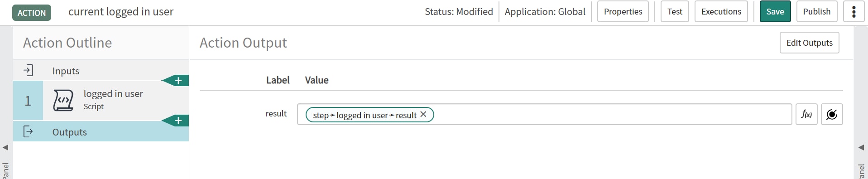The height and width of the screenshot is (179, 868).
Task: Open the more options kebab menu
Action: pyautogui.click(x=854, y=11)
